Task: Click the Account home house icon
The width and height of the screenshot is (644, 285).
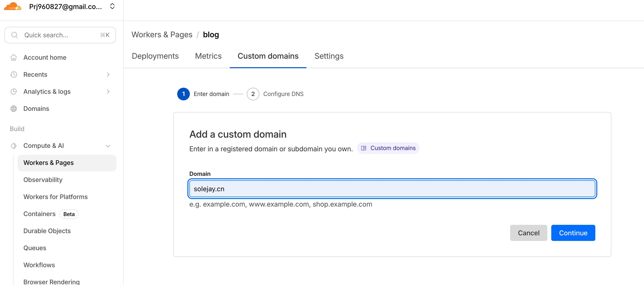Action: (x=14, y=57)
